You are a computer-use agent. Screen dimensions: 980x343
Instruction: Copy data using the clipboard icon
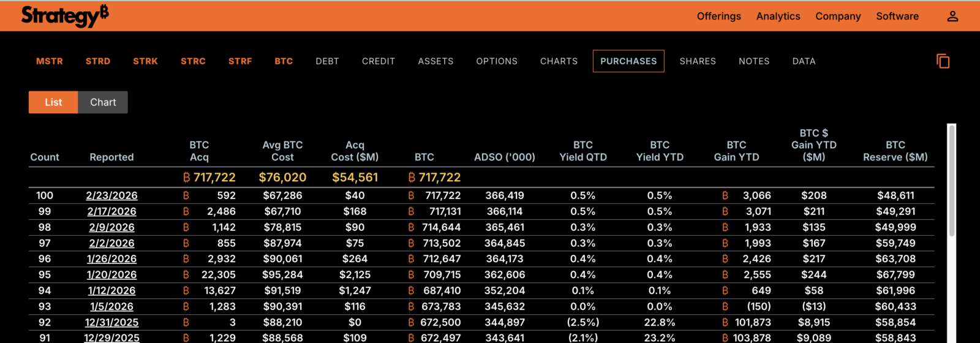point(943,61)
